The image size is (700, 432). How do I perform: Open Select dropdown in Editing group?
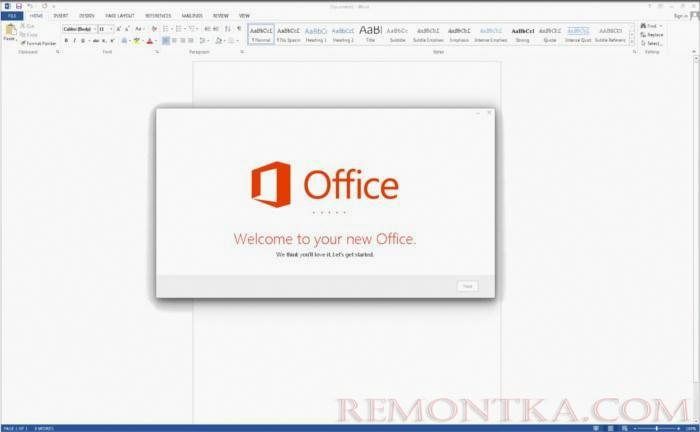click(x=651, y=43)
